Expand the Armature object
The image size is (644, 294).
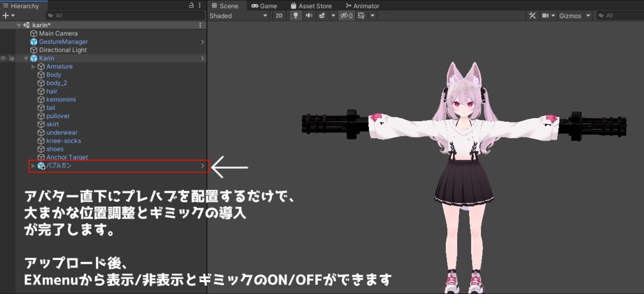click(x=33, y=67)
